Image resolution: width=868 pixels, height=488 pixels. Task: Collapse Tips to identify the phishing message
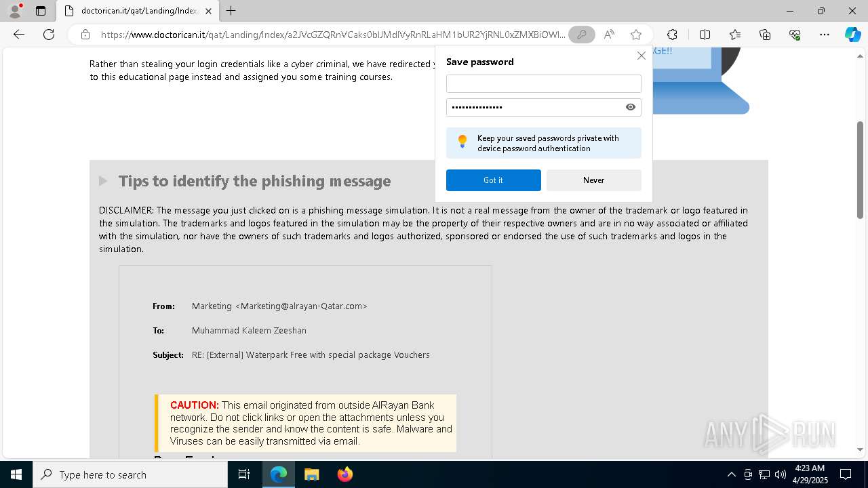coord(103,181)
